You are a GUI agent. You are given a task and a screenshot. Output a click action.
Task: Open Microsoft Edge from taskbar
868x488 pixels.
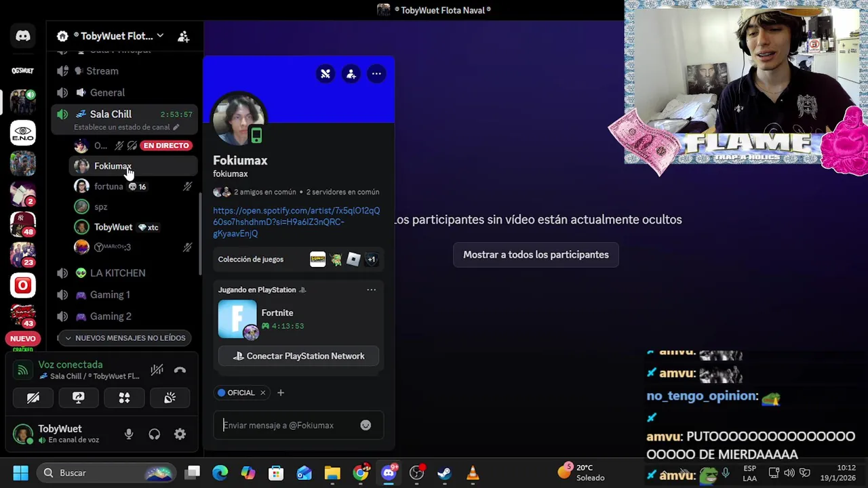[220, 472]
